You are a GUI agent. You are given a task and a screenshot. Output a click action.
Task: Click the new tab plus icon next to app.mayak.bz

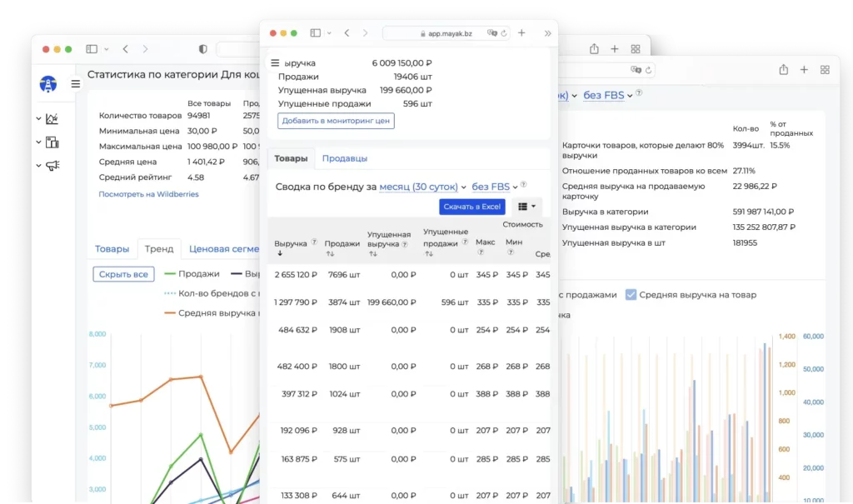pos(521,33)
